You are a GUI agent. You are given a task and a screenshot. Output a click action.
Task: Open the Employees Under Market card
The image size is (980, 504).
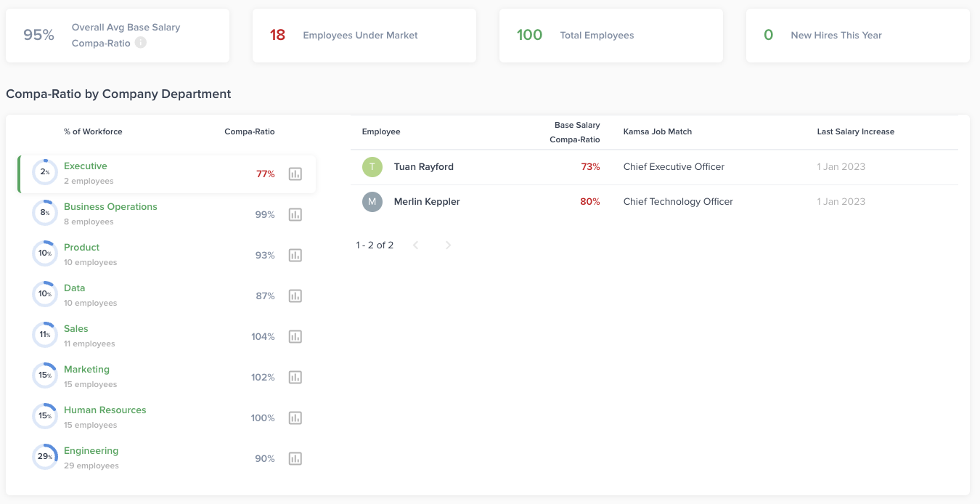pos(364,36)
